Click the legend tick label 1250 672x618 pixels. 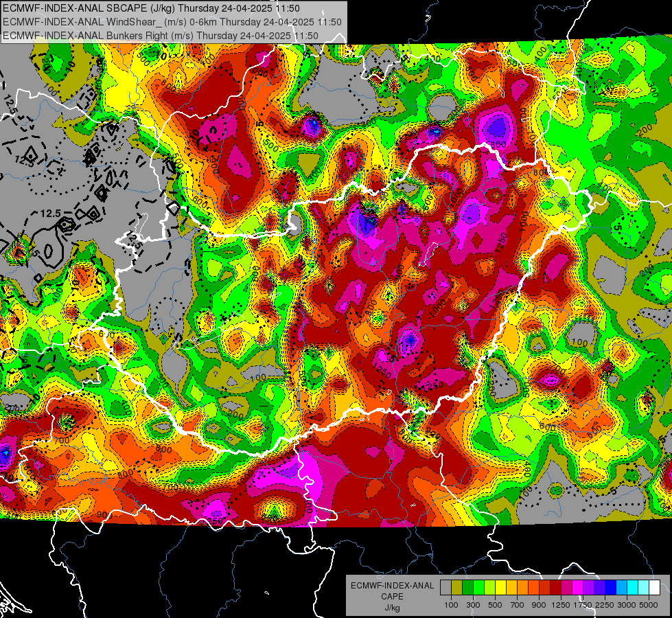(561, 605)
